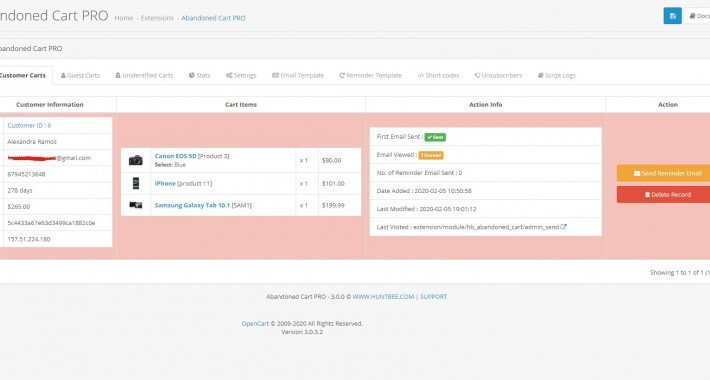Click the Canon EOS 5D camera thumbnail
Screen dimensions: 710x380
(x=135, y=160)
